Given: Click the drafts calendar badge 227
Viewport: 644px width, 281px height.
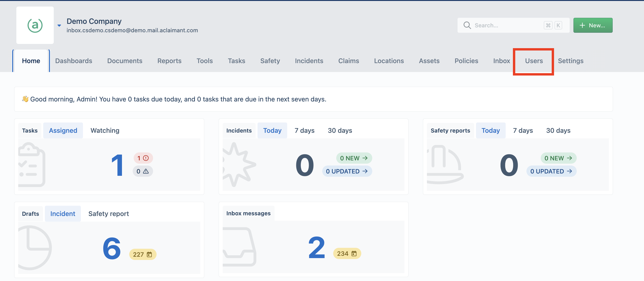Looking at the screenshot, I should click(x=143, y=255).
